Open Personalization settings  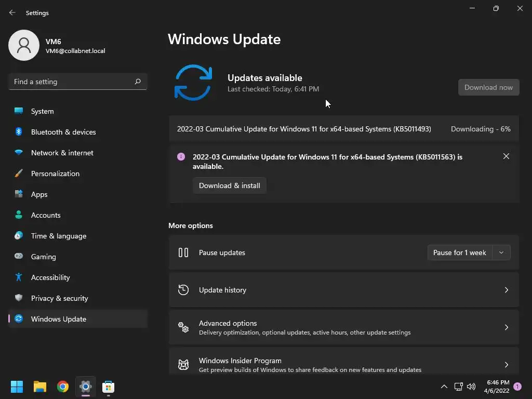click(78, 174)
